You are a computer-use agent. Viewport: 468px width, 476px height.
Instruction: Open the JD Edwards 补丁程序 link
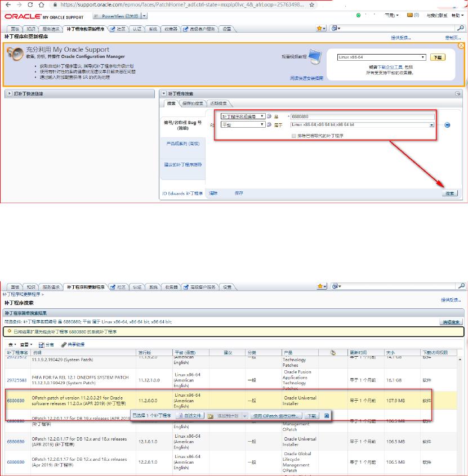182,194
